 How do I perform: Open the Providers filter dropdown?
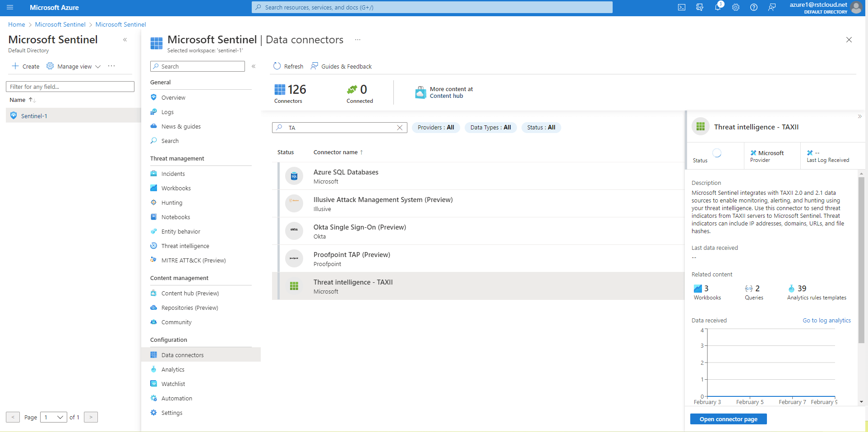coord(435,127)
